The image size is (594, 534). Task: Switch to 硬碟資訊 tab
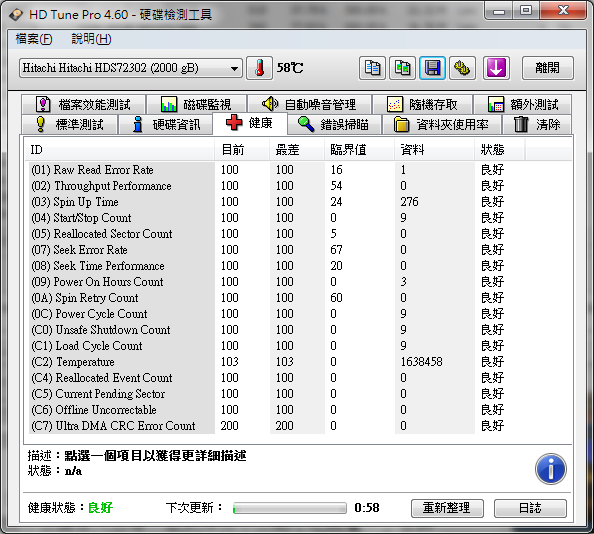coord(165,124)
